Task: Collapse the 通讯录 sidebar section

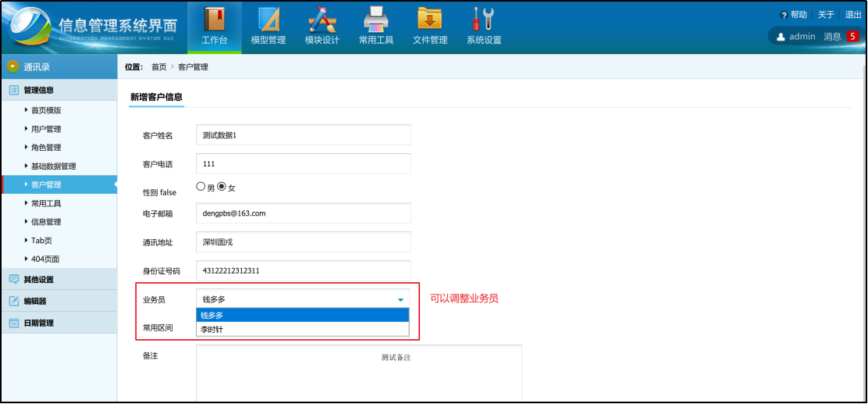Action: 59,67
